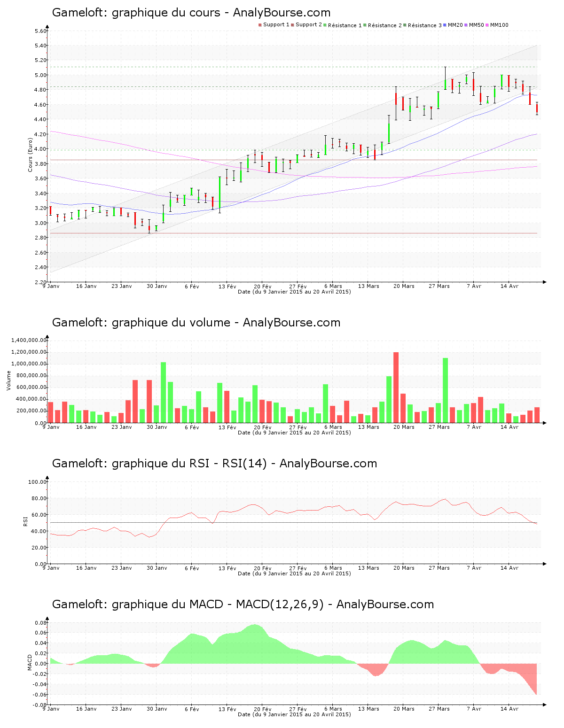Screen dimensions: 564x728
Task: Click the 1,000,000.00 volume axis value
Action: pos(29,364)
